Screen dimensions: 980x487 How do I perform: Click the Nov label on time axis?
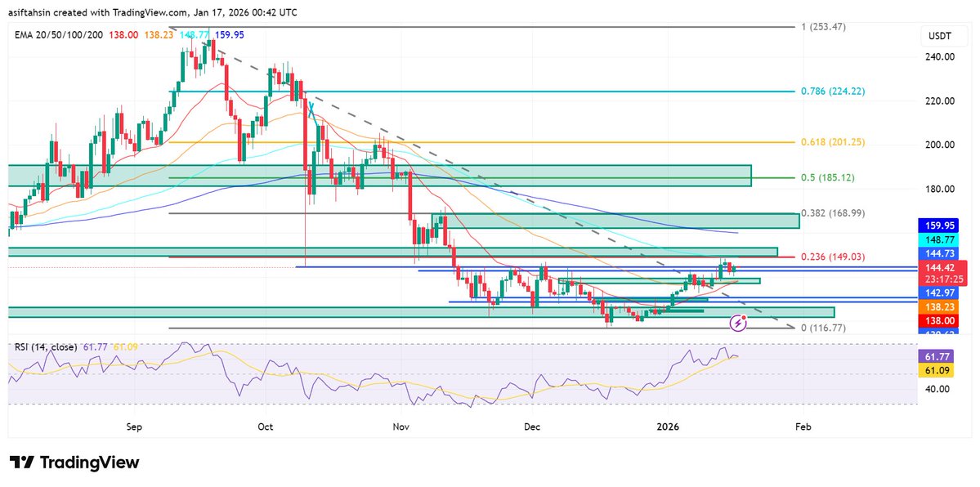[x=401, y=427]
